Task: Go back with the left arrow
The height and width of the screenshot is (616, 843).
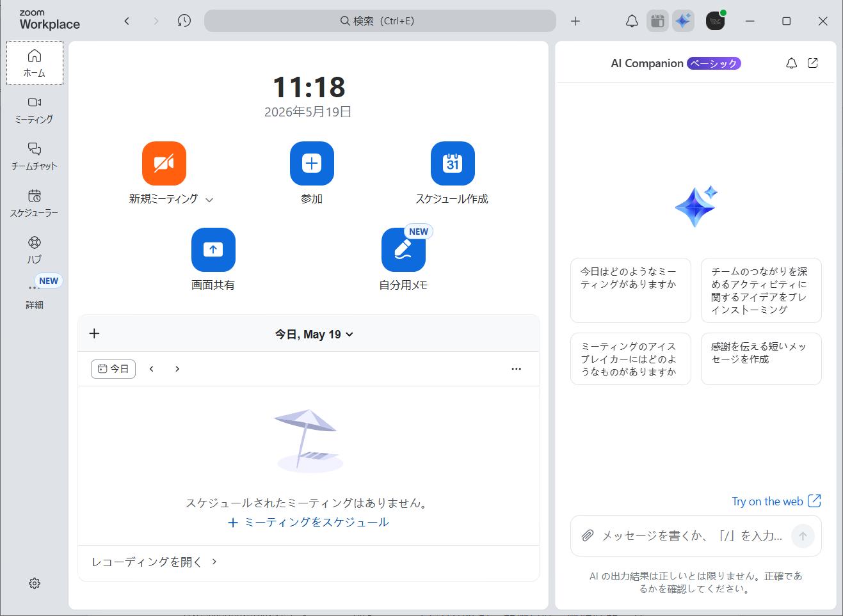Action: pos(127,21)
